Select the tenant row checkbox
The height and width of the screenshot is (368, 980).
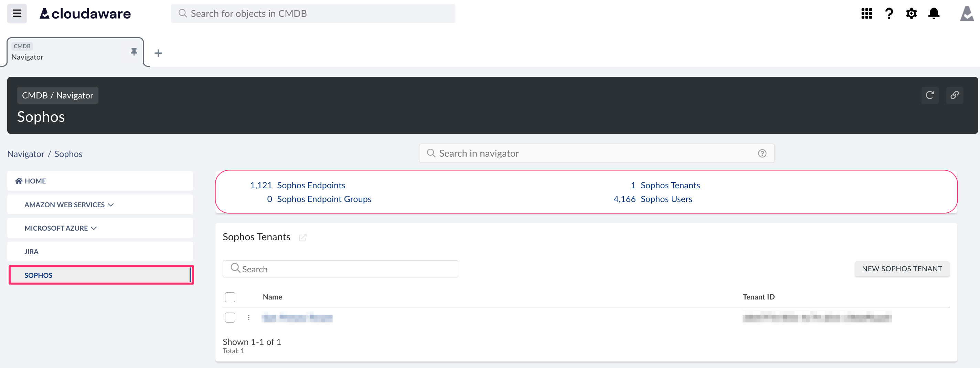click(x=230, y=317)
